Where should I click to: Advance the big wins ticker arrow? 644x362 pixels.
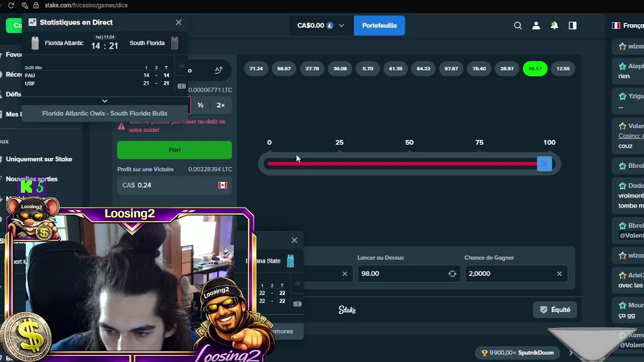pyautogui.click(x=571, y=353)
